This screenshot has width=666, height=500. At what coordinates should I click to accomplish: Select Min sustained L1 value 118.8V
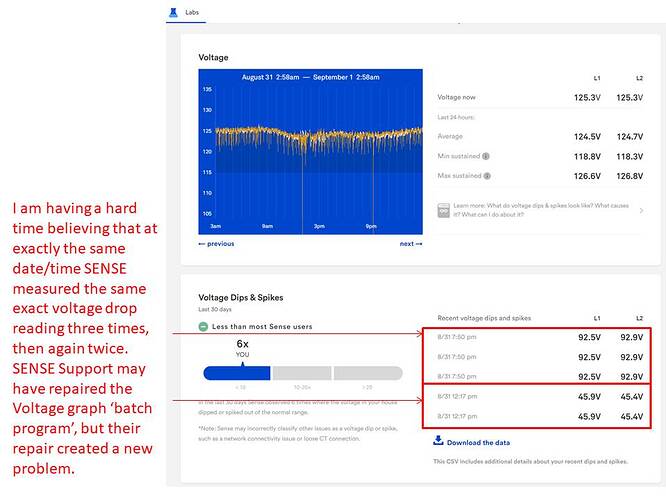[587, 156]
